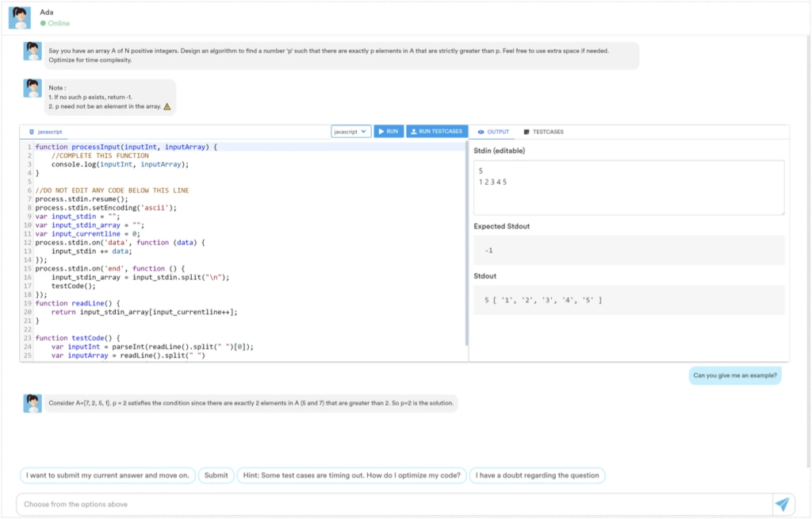Click the green Online status dot
This screenshot has height=519, width=812.
[x=44, y=24]
